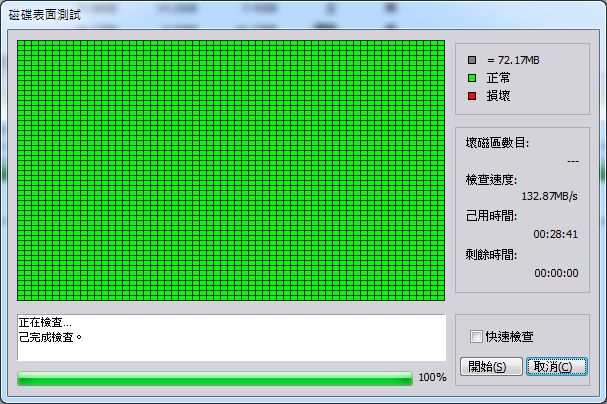This screenshot has height=404, width=607.
Task: Click the green 正常 legend square
Action: [x=472, y=78]
